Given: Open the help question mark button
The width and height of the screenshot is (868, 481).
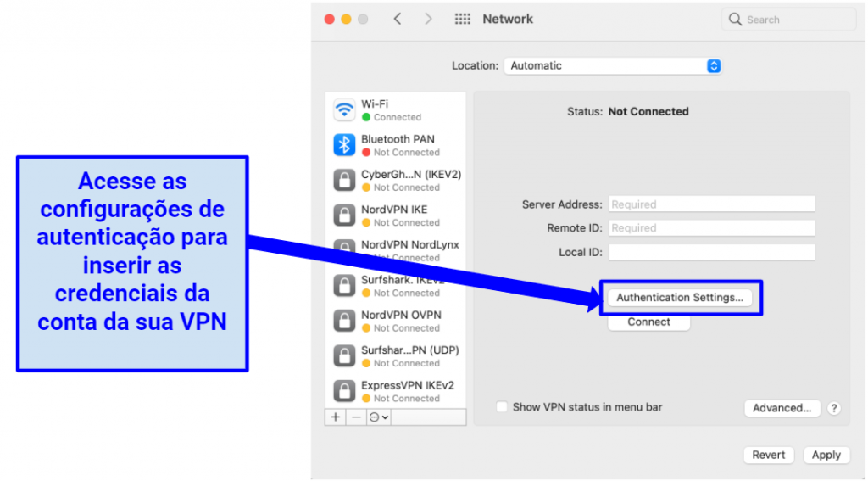Looking at the screenshot, I should (834, 408).
